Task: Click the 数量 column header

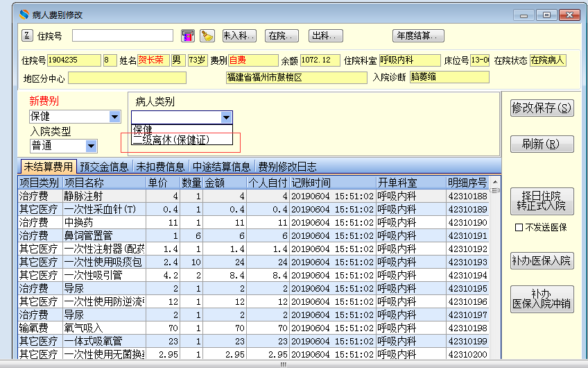Action: [x=191, y=183]
